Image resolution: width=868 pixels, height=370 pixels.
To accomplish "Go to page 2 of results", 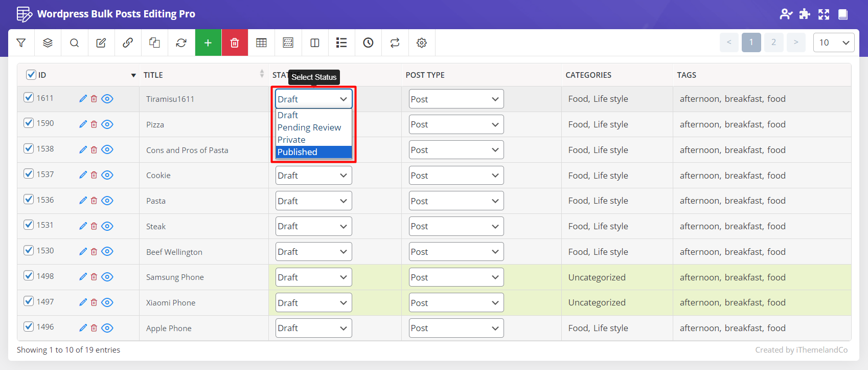I will [x=773, y=42].
